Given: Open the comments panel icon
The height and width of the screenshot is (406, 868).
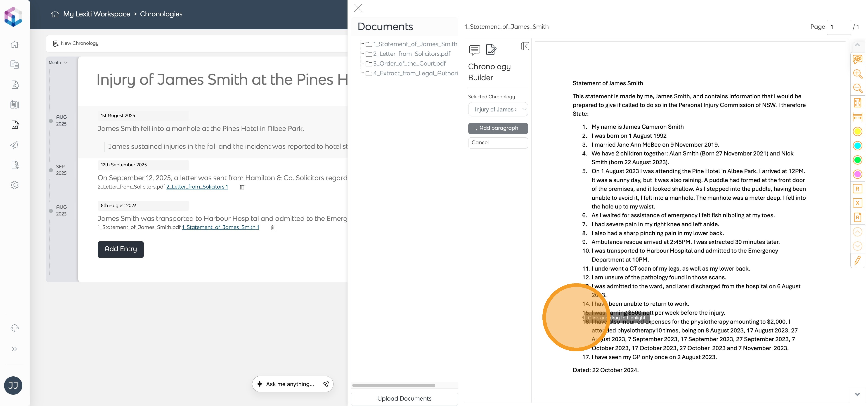Looking at the screenshot, I should (474, 50).
